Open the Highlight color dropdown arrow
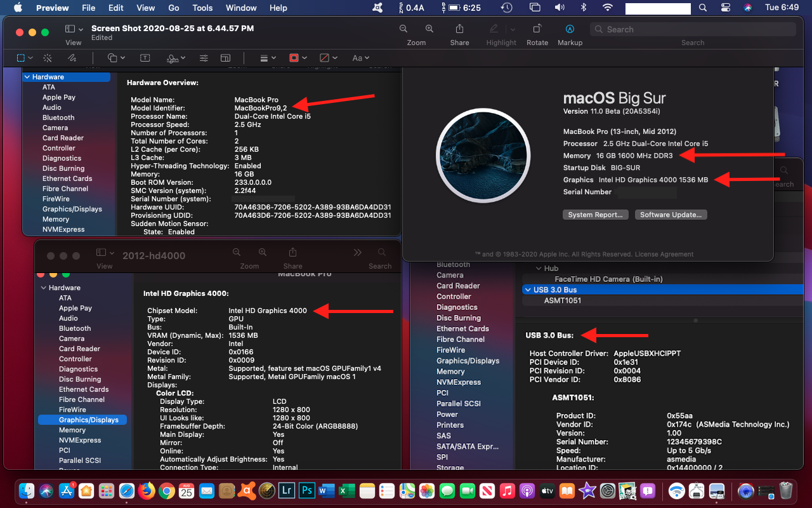Screen dimensions: 812x508 [513, 29]
